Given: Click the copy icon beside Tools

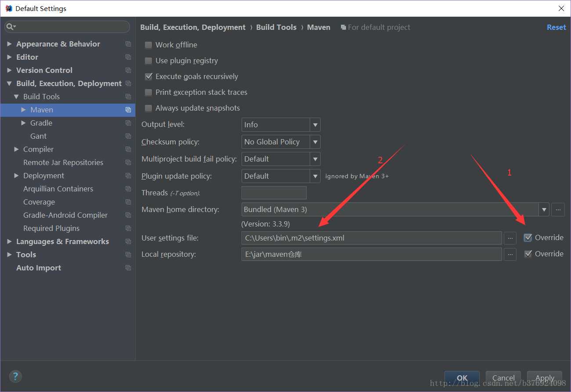Looking at the screenshot, I should pos(128,255).
